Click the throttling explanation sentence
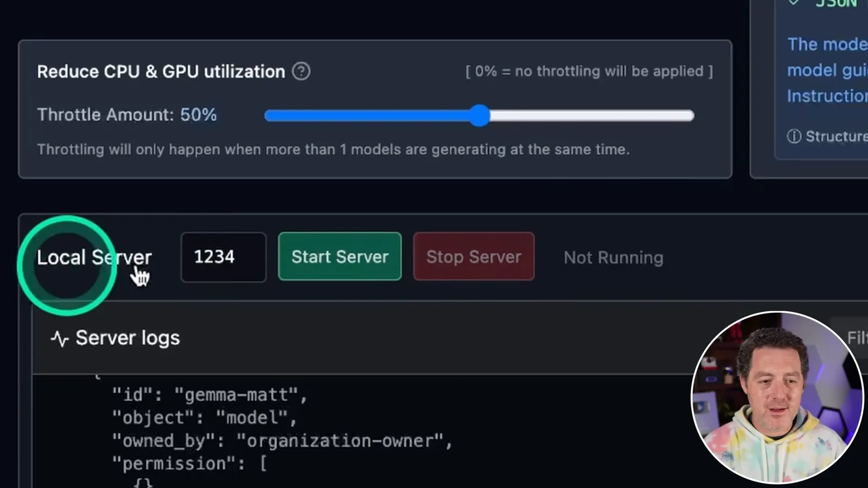The width and height of the screenshot is (868, 488). [333, 149]
